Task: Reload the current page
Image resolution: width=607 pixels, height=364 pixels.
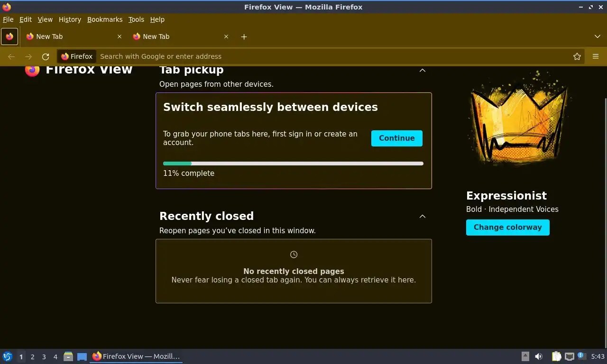Action: (x=46, y=56)
